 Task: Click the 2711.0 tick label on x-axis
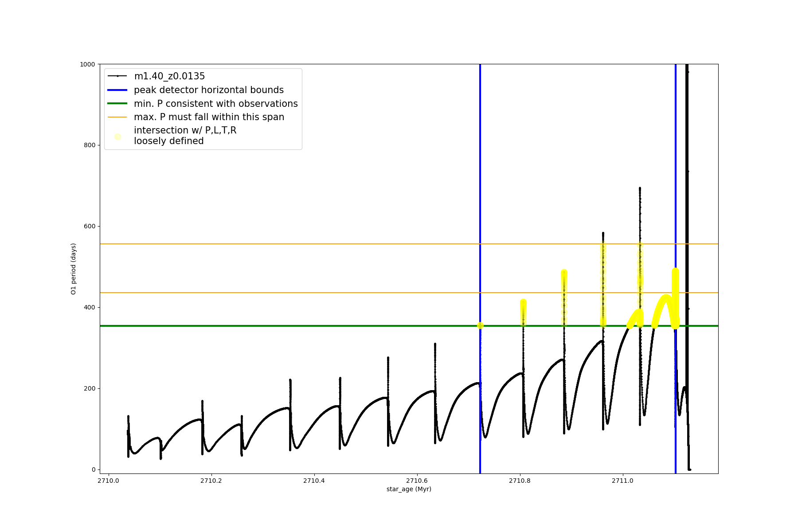click(x=623, y=481)
